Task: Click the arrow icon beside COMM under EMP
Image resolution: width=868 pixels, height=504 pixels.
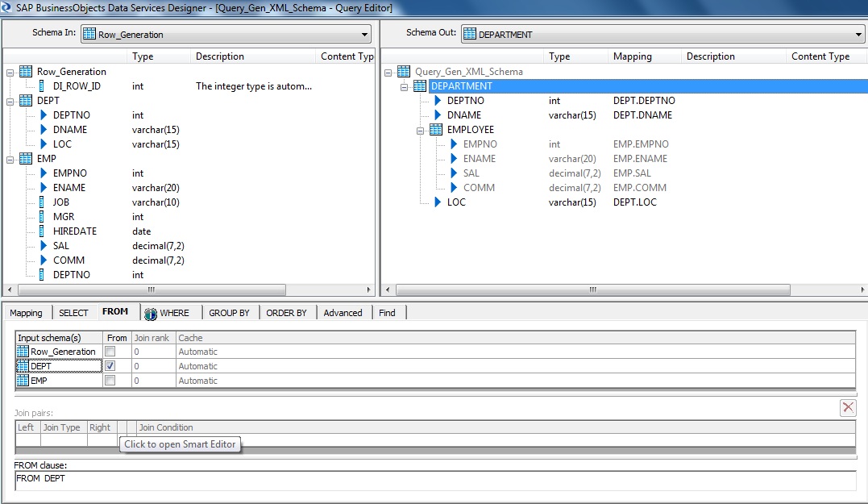Action: pyautogui.click(x=44, y=260)
